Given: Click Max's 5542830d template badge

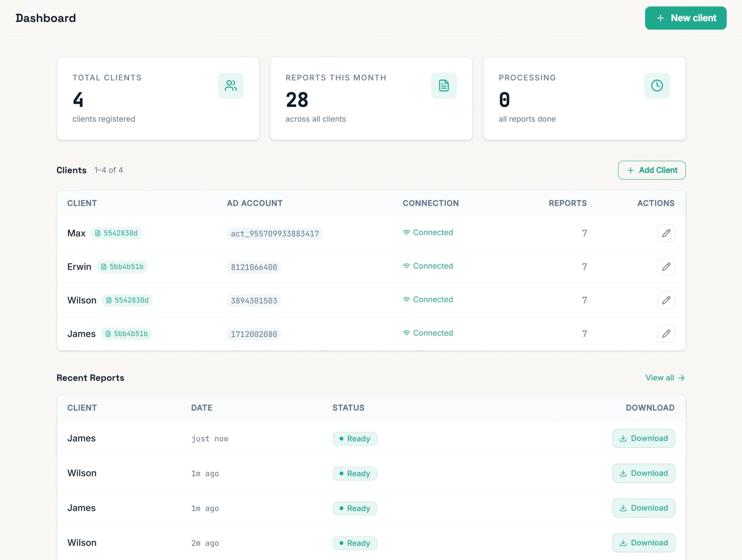Looking at the screenshot, I should [x=116, y=233].
